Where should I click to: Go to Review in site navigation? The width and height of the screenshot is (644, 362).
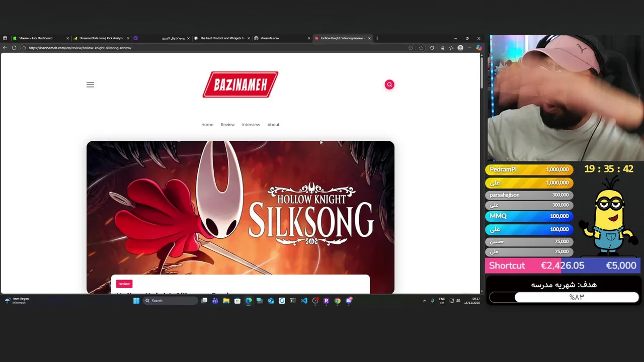coord(227,125)
